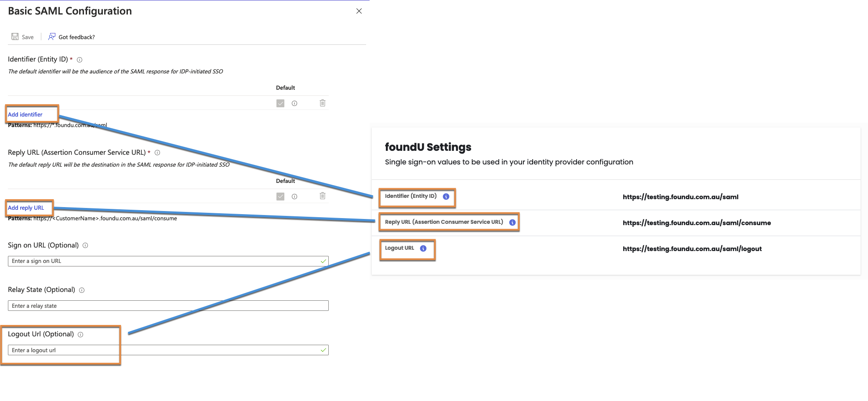Open the Got feedback link
The width and height of the screenshot is (868, 401).
76,37
